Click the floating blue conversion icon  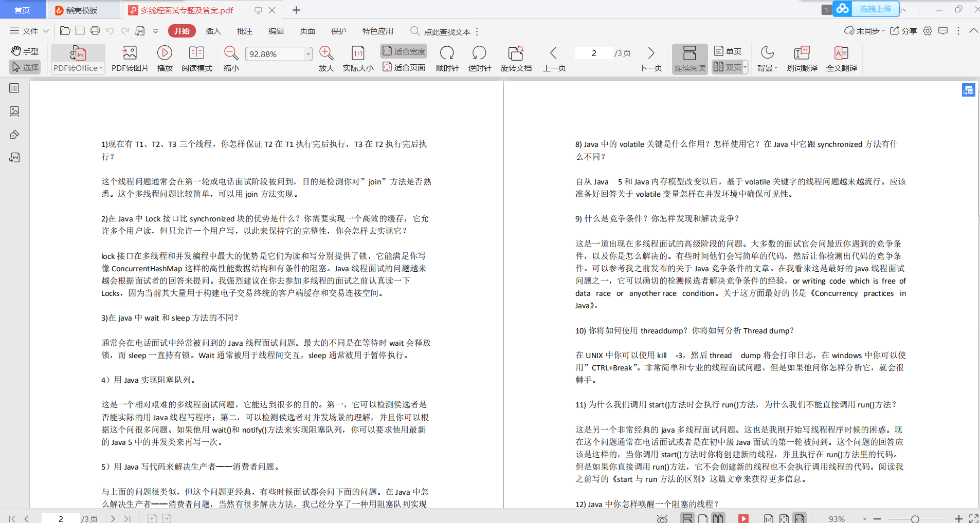968,90
